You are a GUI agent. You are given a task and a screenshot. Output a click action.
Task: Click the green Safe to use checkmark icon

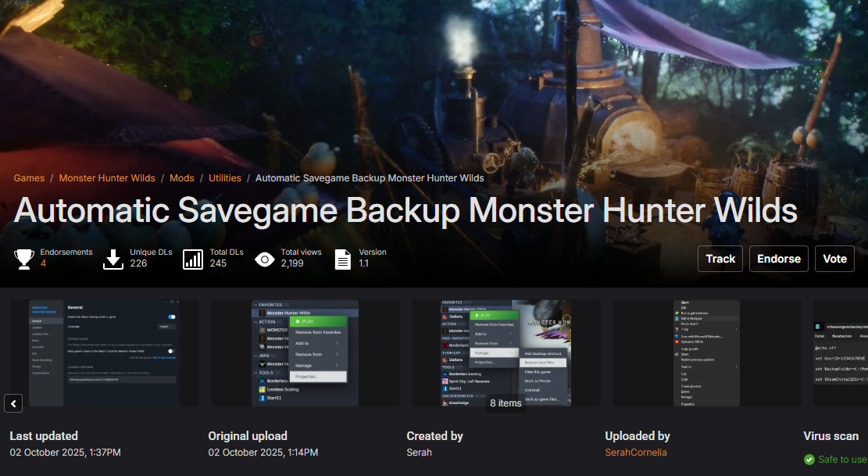pyautogui.click(x=809, y=460)
